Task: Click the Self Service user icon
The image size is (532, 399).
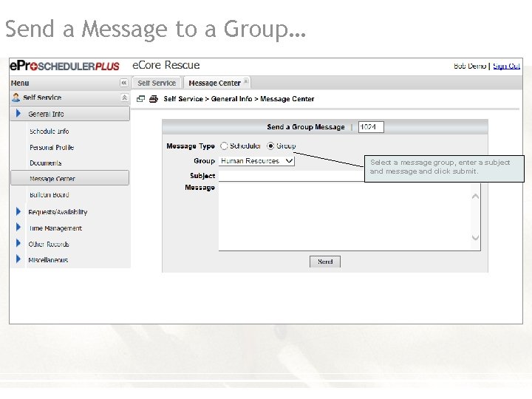Action: click(x=16, y=98)
